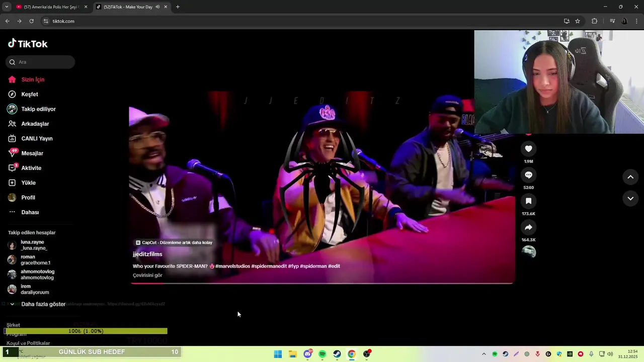Screen dimensions: 644x362
Task: Open comments with speech bubble icon
Action: 528,175
